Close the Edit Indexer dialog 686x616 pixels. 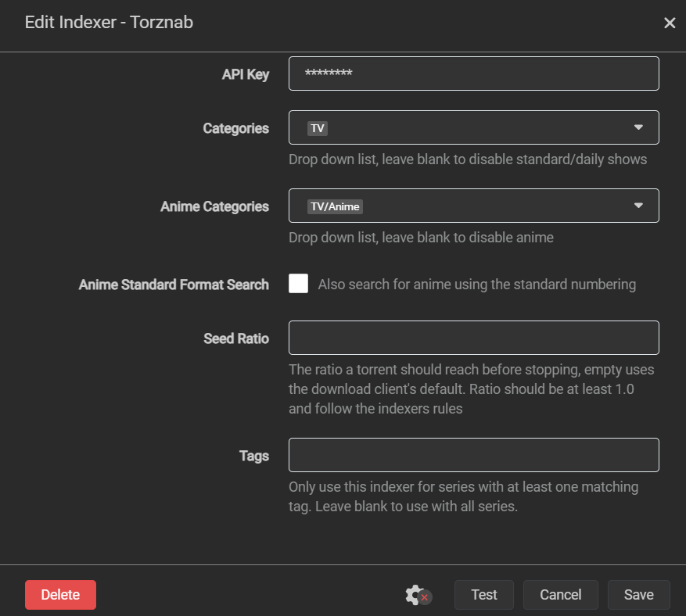[670, 23]
